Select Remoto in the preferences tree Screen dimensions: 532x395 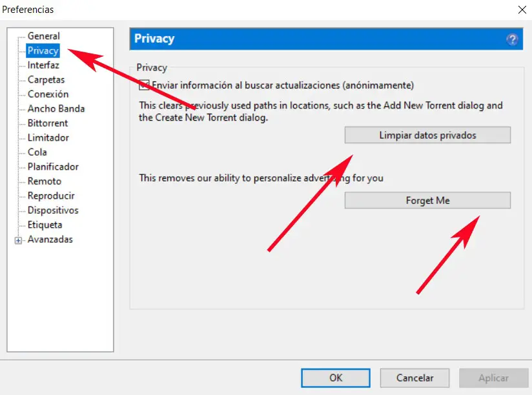45,181
